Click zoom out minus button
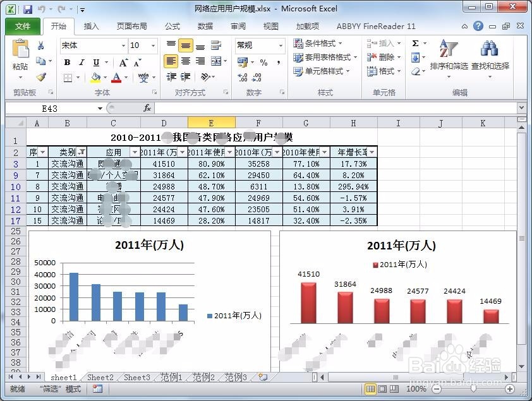 437,389
